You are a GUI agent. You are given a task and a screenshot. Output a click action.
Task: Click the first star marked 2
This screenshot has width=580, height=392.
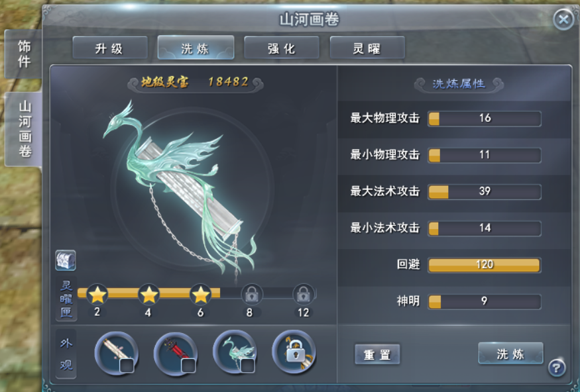[97, 295]
